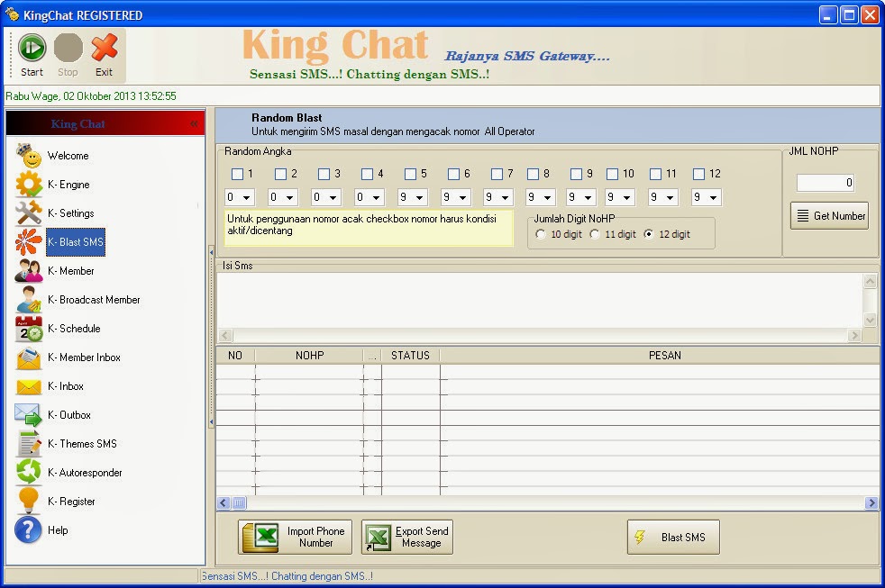This screenshot has height=588, width=885.
Task: Tick checkbox 9 in Random Angka
Action: (576, 174)
